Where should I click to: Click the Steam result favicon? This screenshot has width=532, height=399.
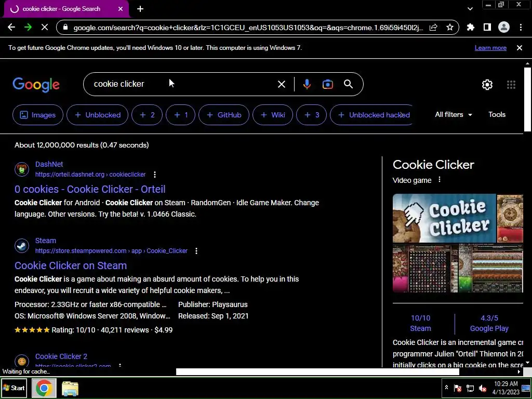click(x=22, y=245)
